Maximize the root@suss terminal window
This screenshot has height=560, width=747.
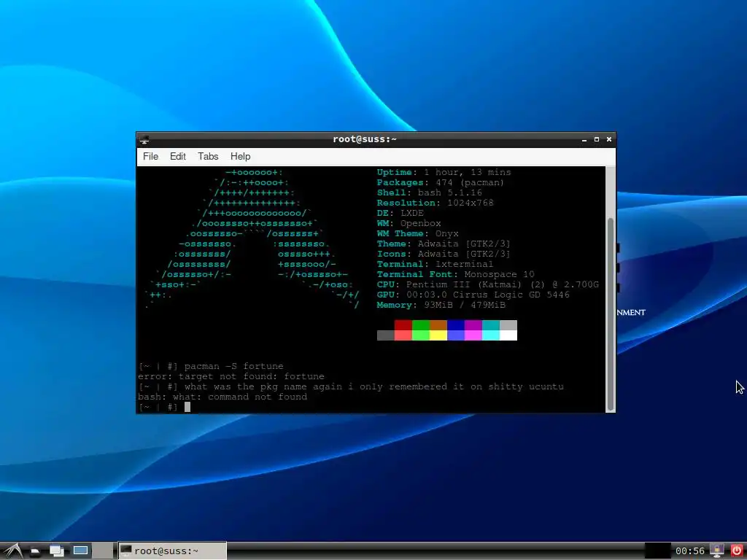[x=597, y=139]
